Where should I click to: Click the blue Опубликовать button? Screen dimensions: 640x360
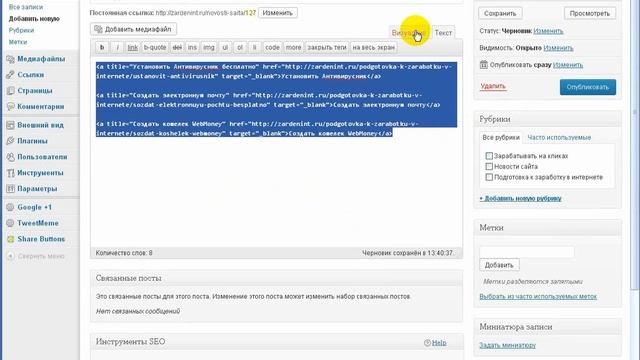[588, 87]
